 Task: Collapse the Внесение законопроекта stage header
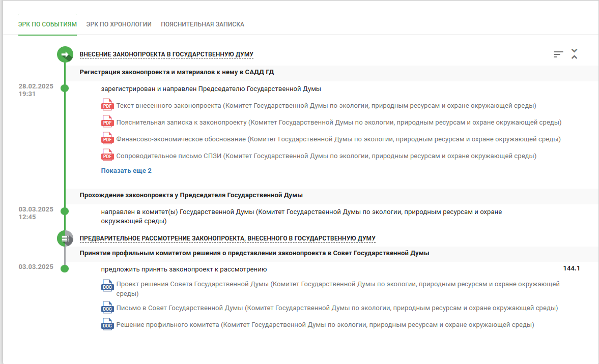pyautogui.click(x=166, y=54)
